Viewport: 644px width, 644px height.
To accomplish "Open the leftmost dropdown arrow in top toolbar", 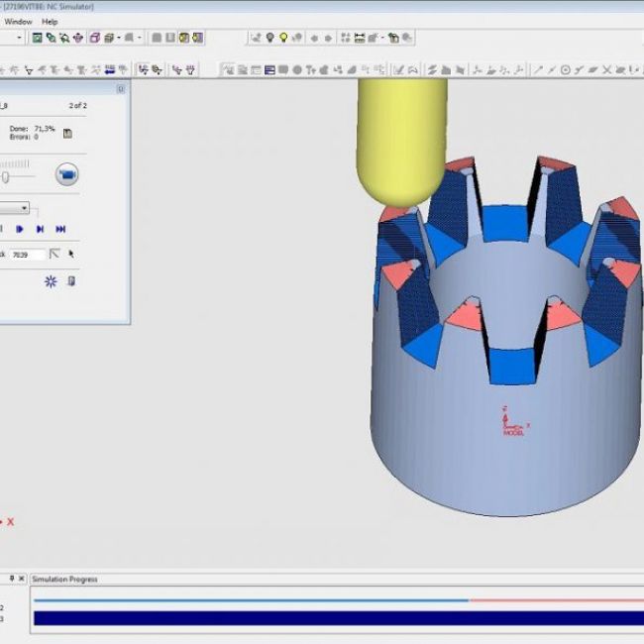I will (x=19, y=38).
